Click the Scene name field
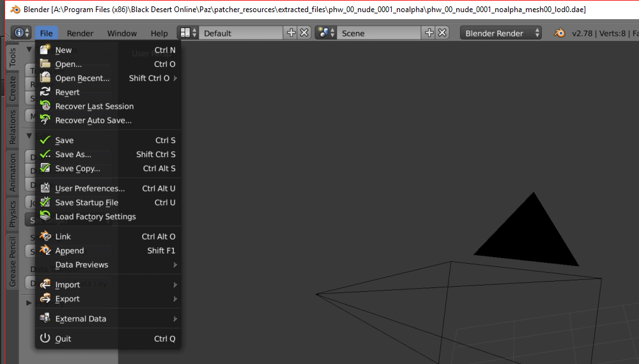Image resolution: width=639 pixels, height=364 pixels. [x=377, y=33]
